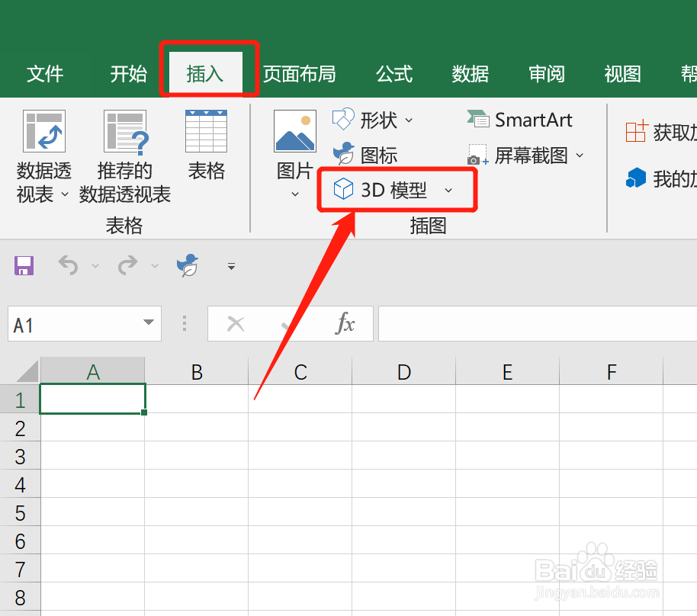Open the Name Box dropdown arrow

(149, 323)
